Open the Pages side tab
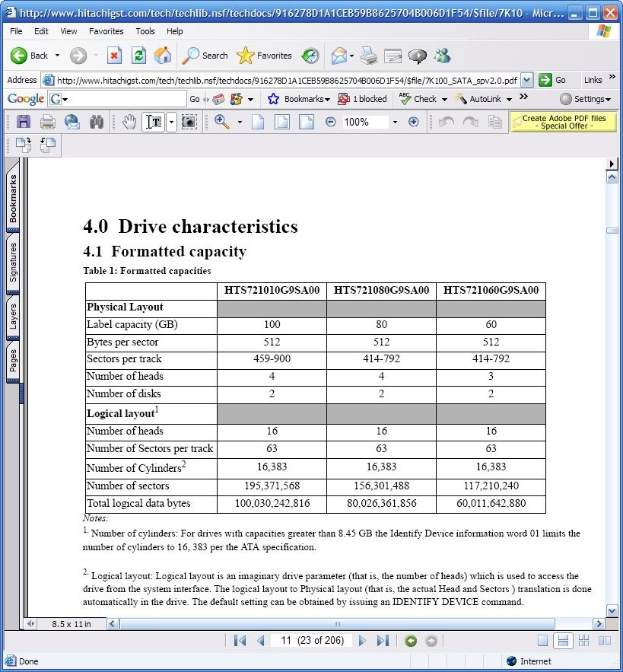Screen dimensions: 623x672 pyautogui.click(x=13, y=361)
